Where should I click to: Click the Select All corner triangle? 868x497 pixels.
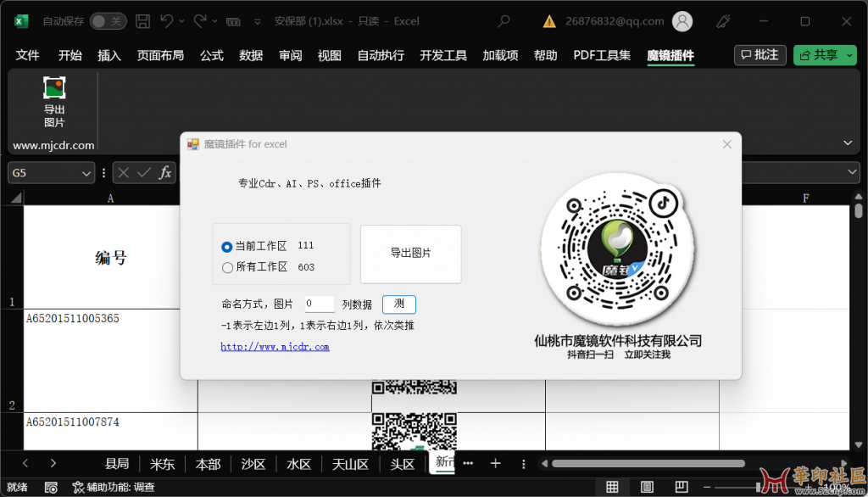point(16,198)
